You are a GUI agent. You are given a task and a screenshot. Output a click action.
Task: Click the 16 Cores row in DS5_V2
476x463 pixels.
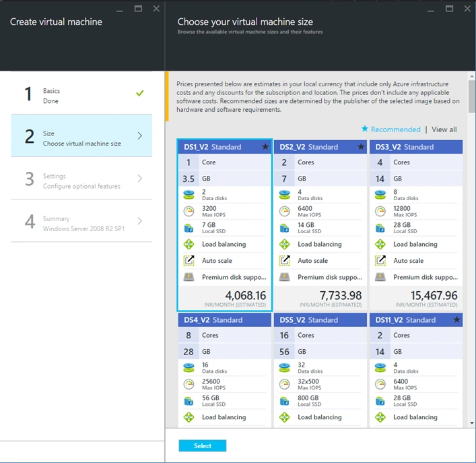coord(320,335)
